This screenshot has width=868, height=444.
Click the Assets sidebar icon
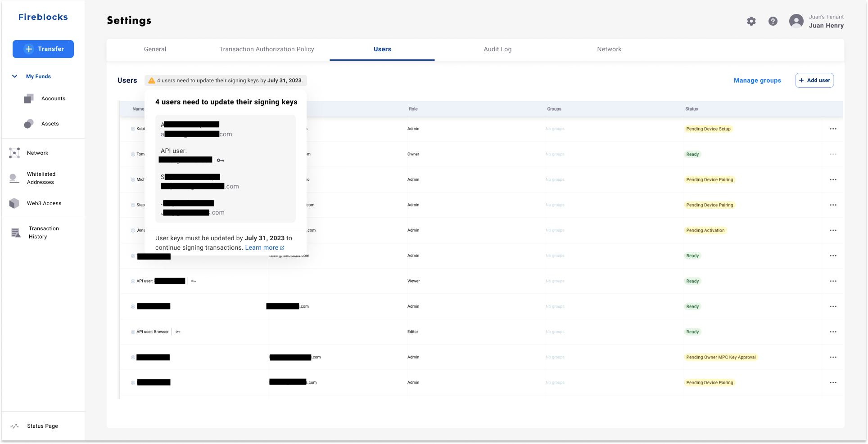coord(29,124)
